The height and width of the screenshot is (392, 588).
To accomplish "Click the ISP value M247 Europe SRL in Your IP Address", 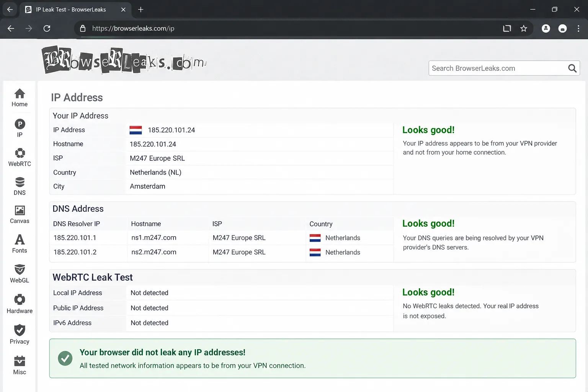I will coord(157,158).
